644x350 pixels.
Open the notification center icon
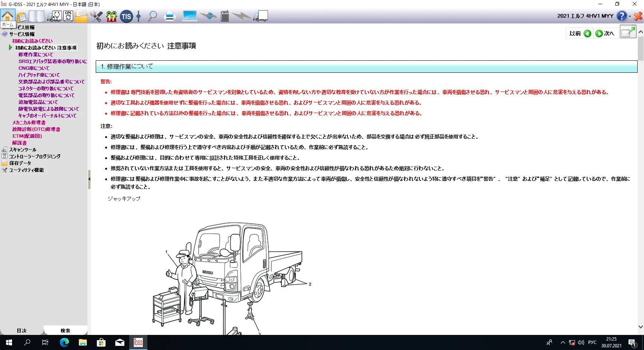click(632, 342)
